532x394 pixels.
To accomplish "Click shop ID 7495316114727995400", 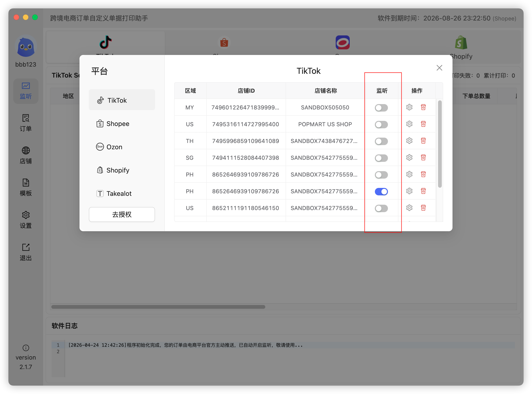I will coord(245,124).
